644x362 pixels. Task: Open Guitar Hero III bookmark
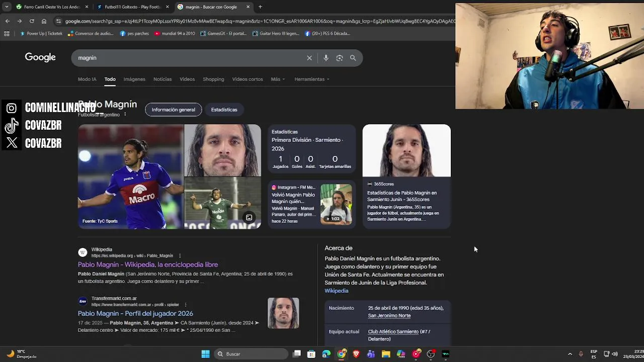tap(276, 34)
